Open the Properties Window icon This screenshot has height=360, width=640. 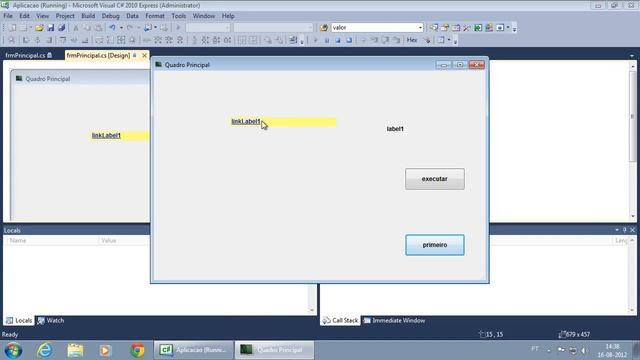[x=445, y=28]
